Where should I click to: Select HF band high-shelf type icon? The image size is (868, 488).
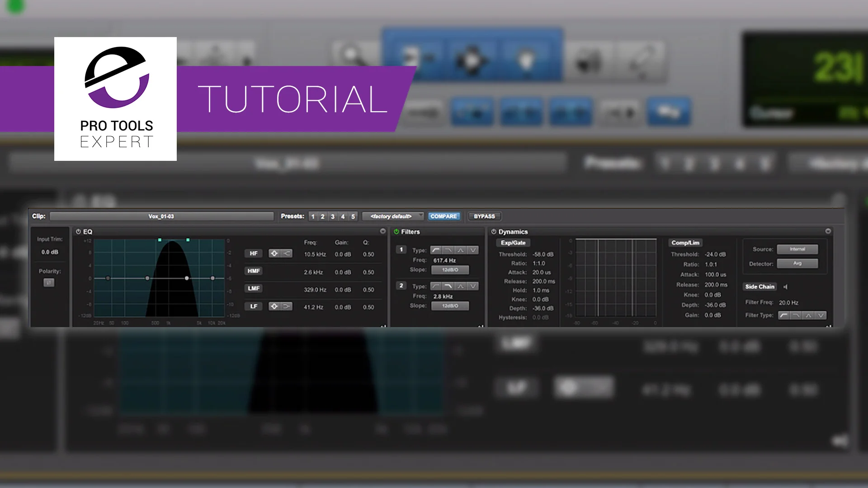(287, 253)
